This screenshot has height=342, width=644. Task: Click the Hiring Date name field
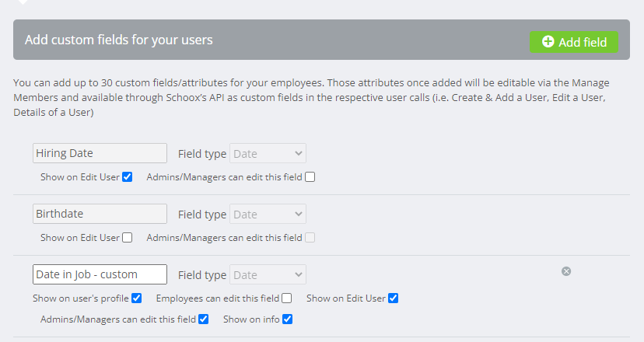(x=100, y=153)
